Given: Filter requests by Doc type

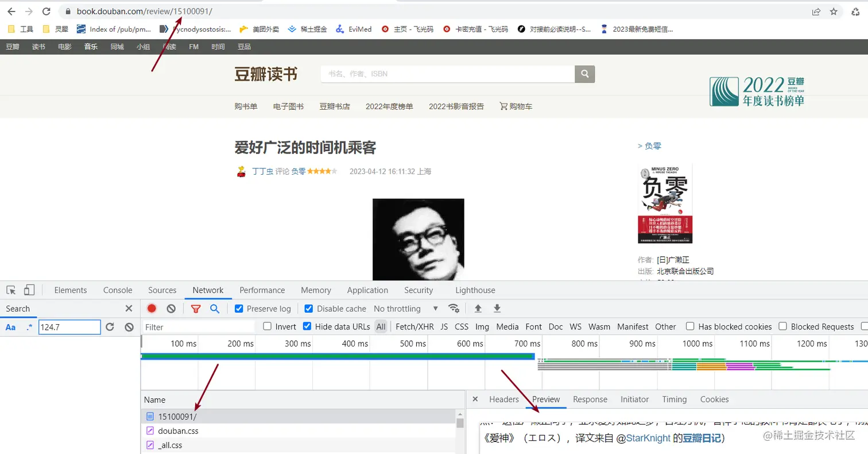Looking at the screenshot, I should click(555, 326).
